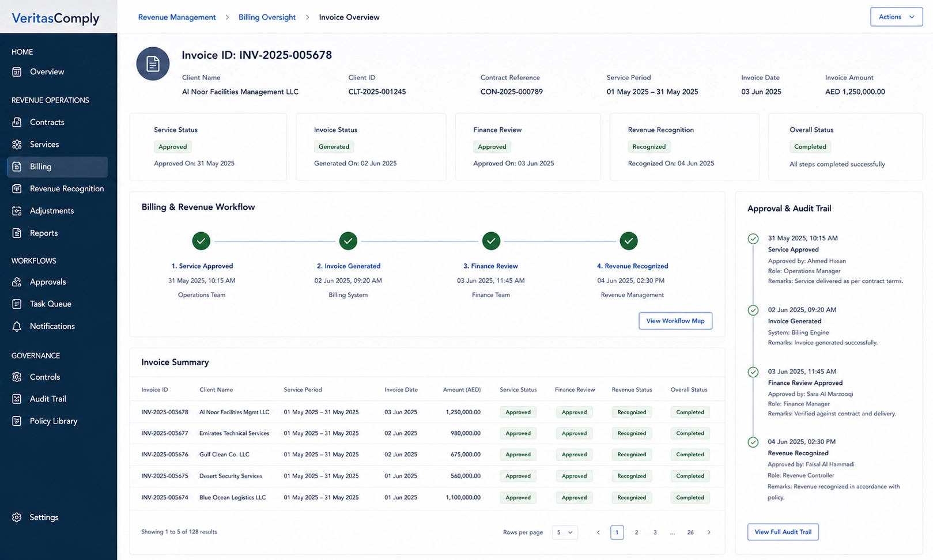This screenshot has width=933, height=560.
Task: Click the Invoice Generated workflow checkmark
Action: tap(348, 241)
